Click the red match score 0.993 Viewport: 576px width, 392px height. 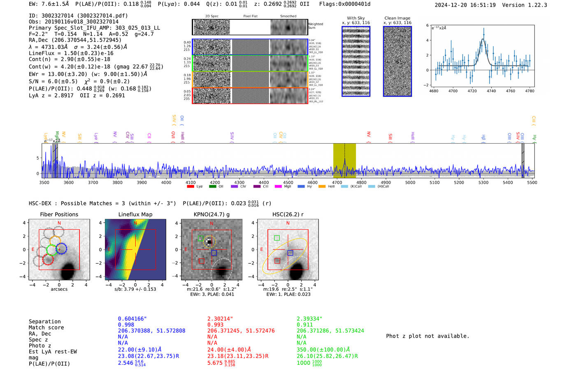coord(215,325)
